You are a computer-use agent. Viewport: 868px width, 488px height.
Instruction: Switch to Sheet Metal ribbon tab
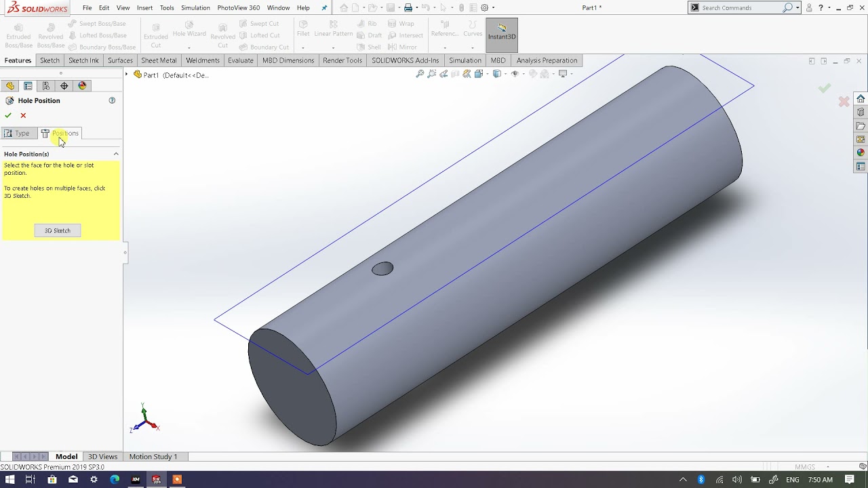click(159, 60)
